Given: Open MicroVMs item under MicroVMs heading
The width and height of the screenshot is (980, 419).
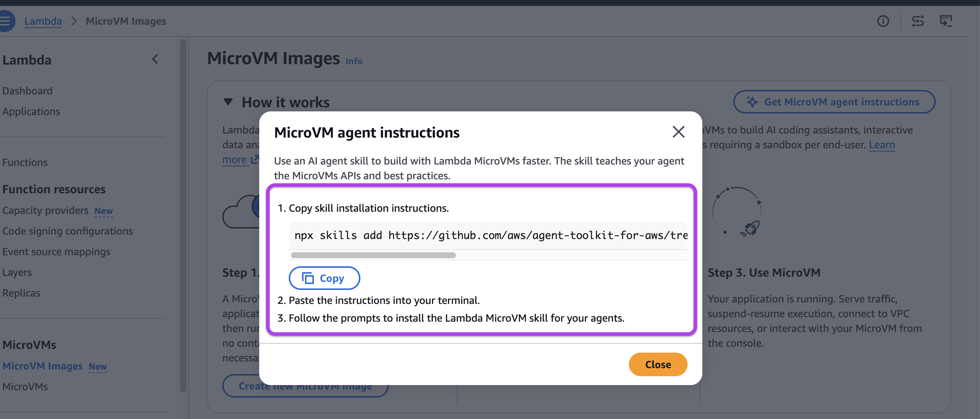Looking at the screenshot, I should coord(25,387).
